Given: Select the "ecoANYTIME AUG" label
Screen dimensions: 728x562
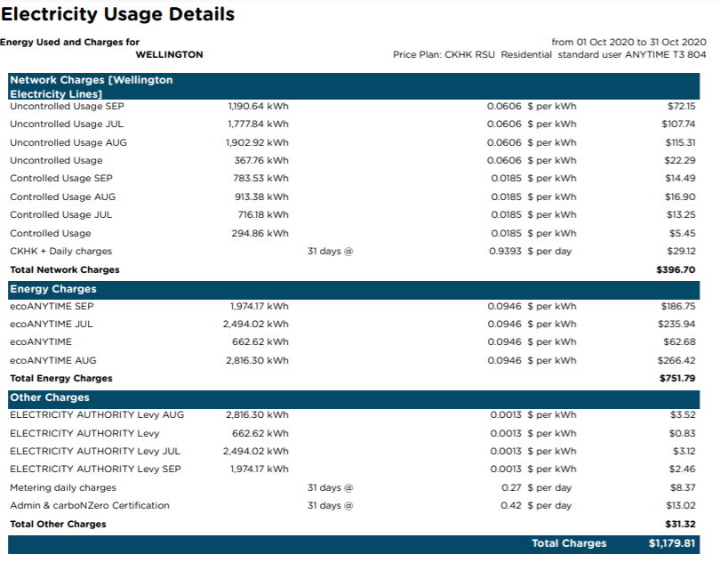Looking at the screenshot, I should 53,360.
